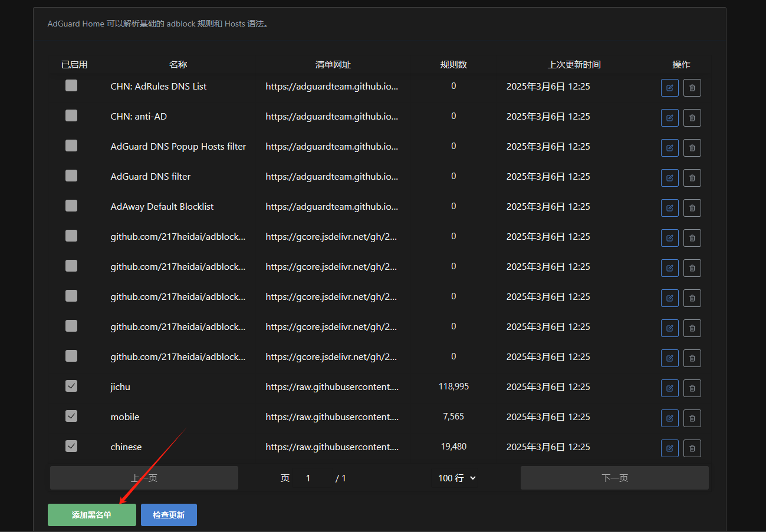Open the 100 行 rows-per-page dropdown
Viewport: 766px width, 532px height.
(457, 478)
